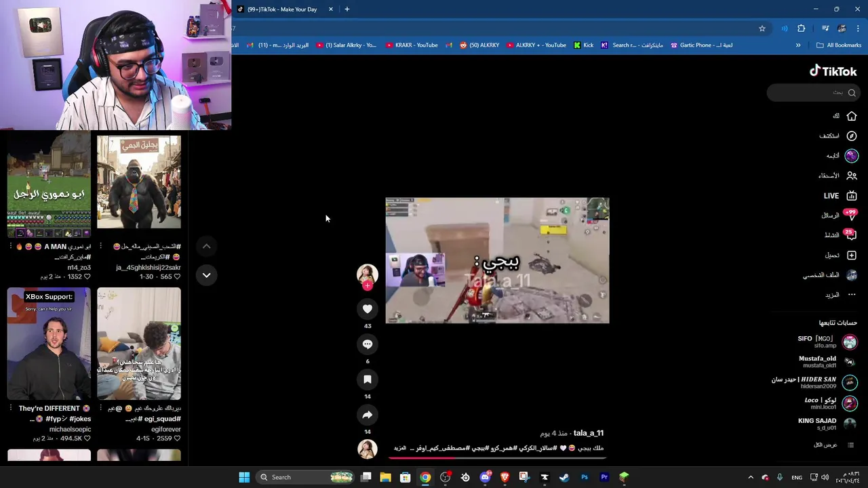
Task: Go to next video with down chevron
Action: [206, 275]
